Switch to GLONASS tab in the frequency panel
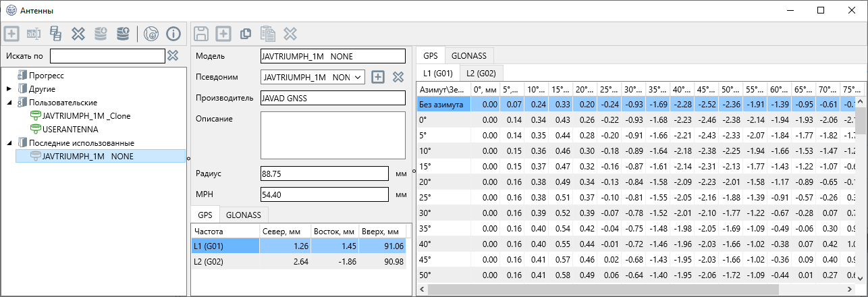 tap(243, 215)
